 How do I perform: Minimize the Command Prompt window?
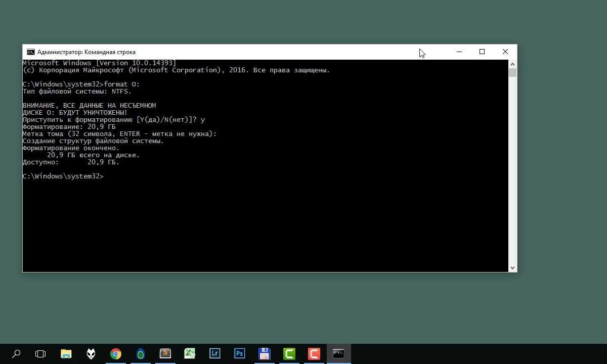pos(459,52)
